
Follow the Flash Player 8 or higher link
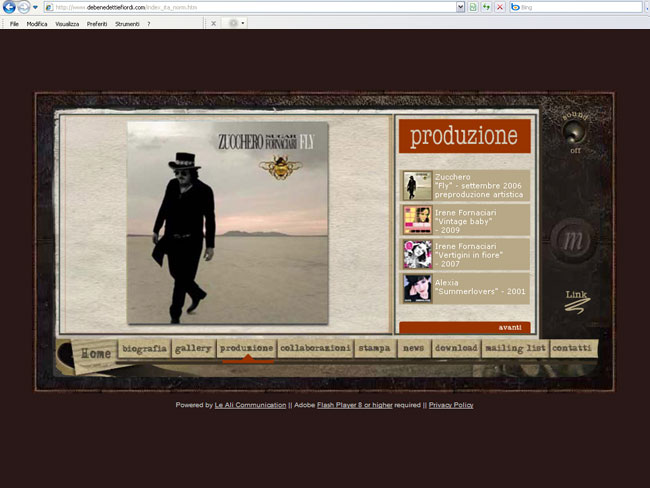(355, 405)
